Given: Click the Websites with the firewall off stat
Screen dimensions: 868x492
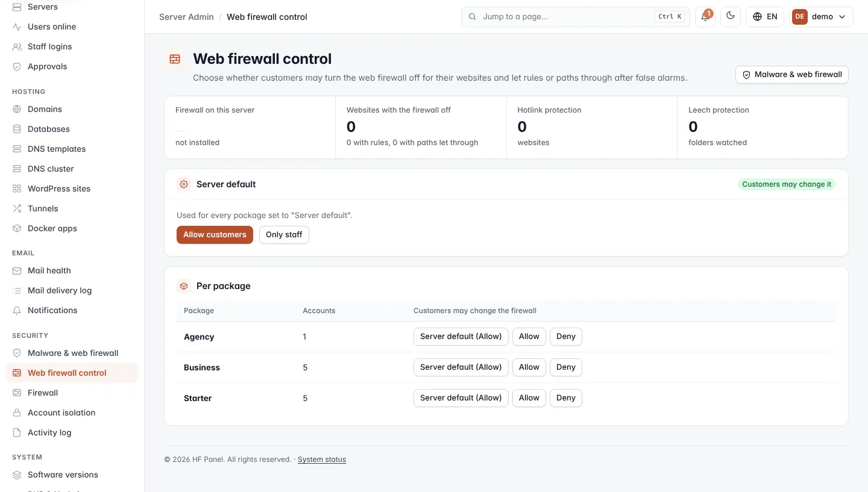Looking at the screenshot, I should [x=421, y=128].
